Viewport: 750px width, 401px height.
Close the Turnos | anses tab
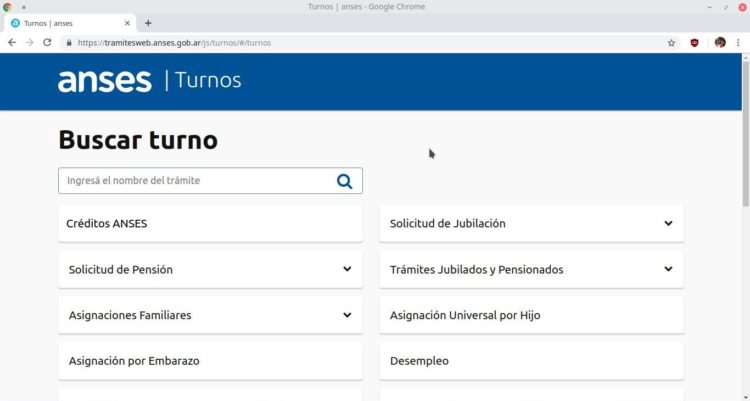[127, 23]
